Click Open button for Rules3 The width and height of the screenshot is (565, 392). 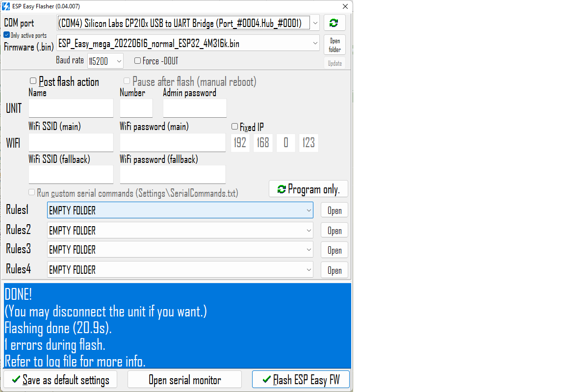pyautogui.click(x=334, y=250)
